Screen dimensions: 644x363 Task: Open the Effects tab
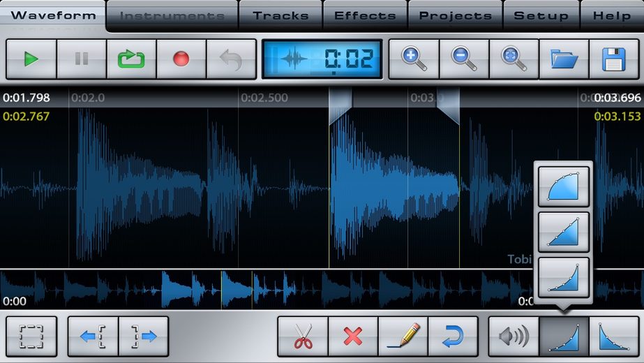tap(365, 16)
